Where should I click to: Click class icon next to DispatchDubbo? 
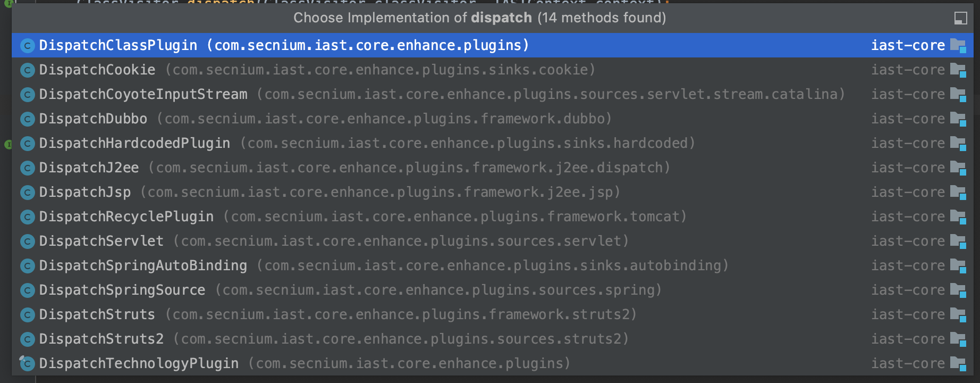coord(27,119)
